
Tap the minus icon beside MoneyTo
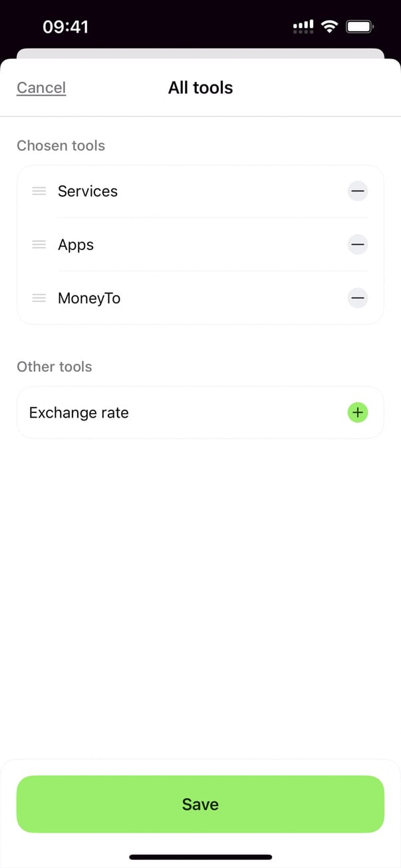click(358, 298)
